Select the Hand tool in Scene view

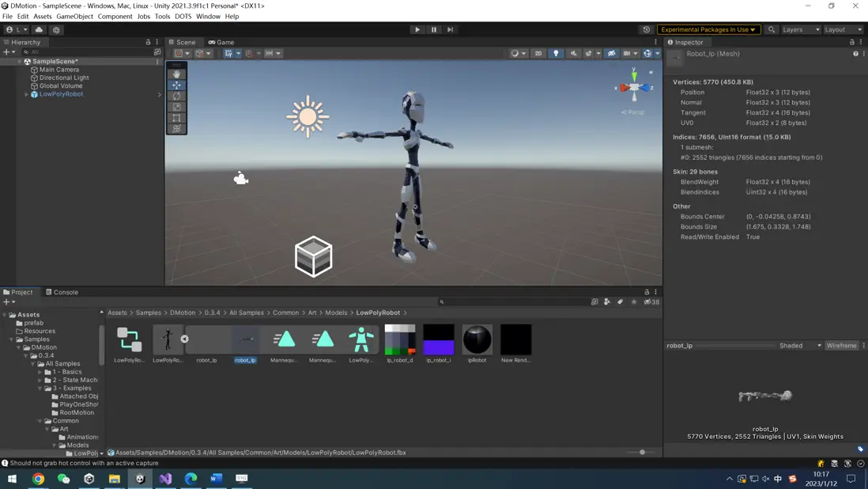point(176,74)
